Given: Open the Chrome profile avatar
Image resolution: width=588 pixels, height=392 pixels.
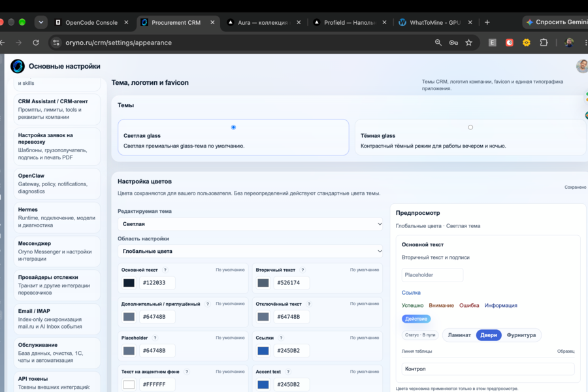Looking at the screenshot, I should point(569,42).
